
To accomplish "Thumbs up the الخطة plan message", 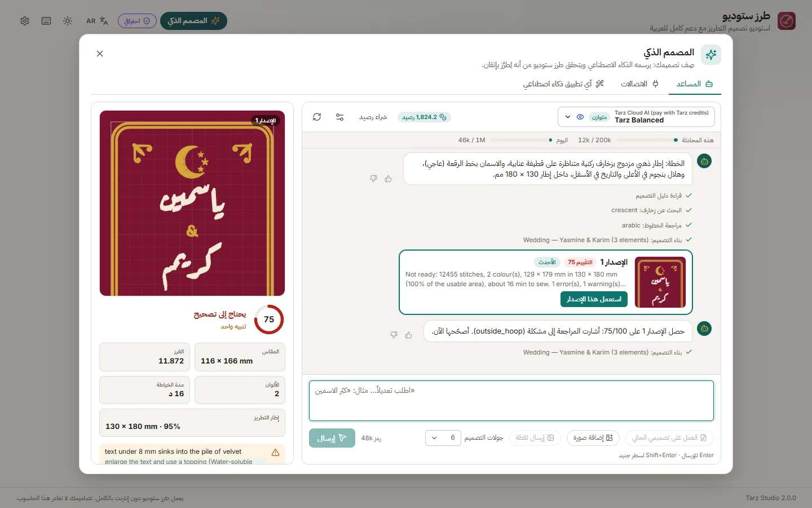I will 388,179.
